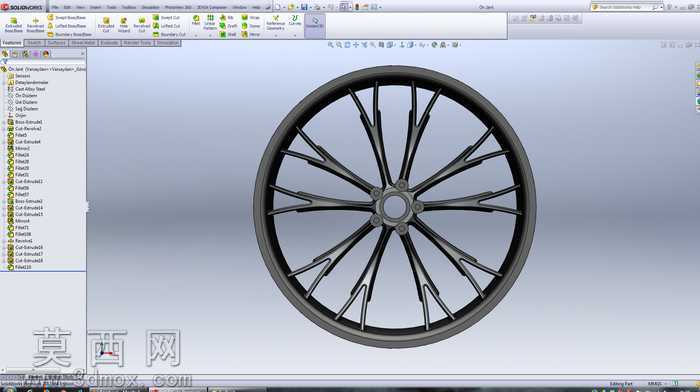Select the Rib tool
700x392 pixels.
(x=227, y=17)
